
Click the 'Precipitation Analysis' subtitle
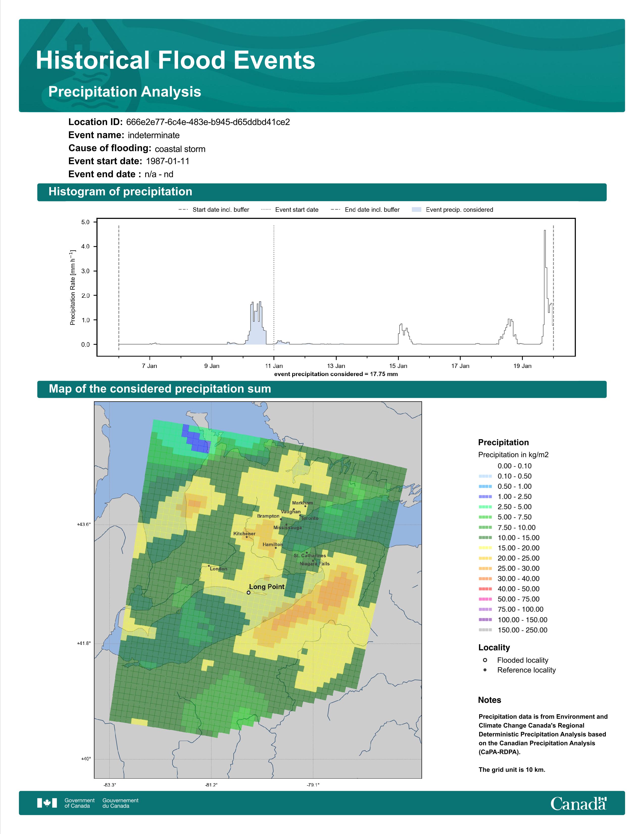125,92
